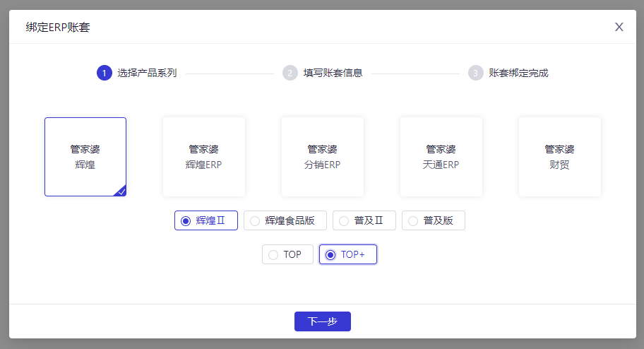Click the 下一步 button
This screenshot has height=349, width=644.
click(x=323, y=321)
